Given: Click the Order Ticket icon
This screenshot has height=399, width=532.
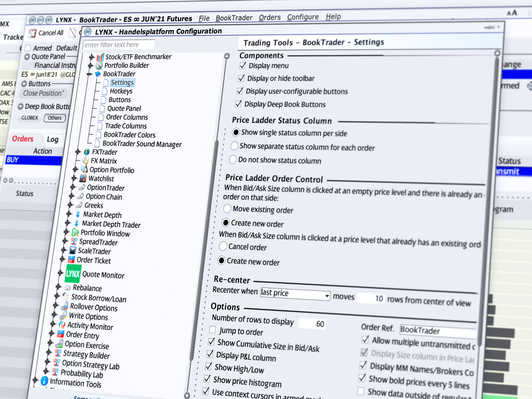Looking at the screenshot, I should click(x=71, y=260).
